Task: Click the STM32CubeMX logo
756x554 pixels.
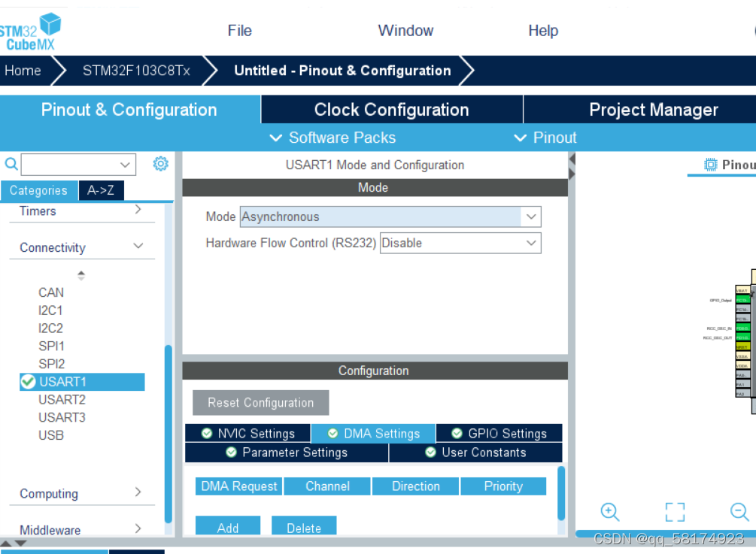Action: click(x=30, y=32)
